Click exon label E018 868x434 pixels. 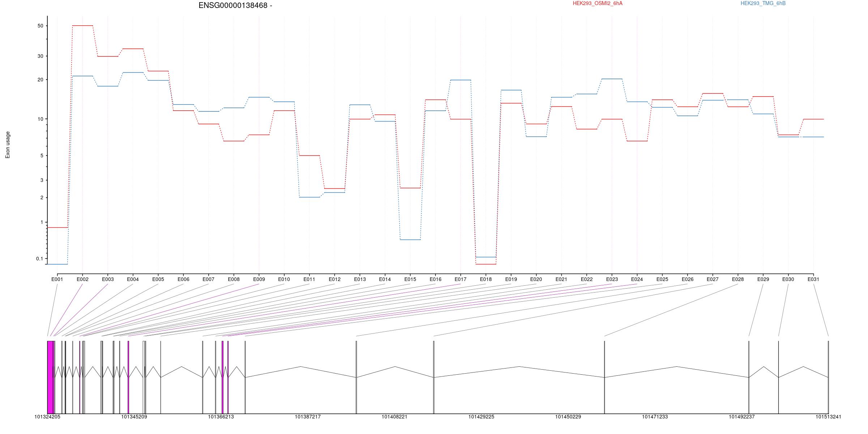486,279
